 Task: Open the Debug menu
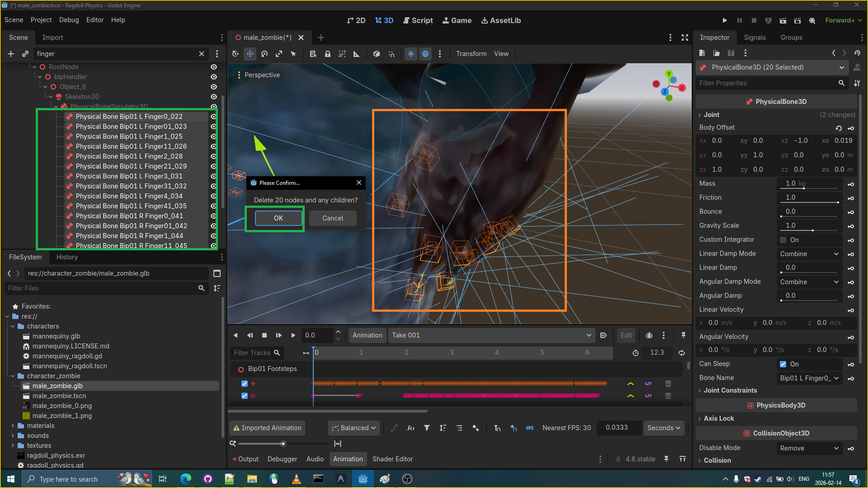pos(69,20)
